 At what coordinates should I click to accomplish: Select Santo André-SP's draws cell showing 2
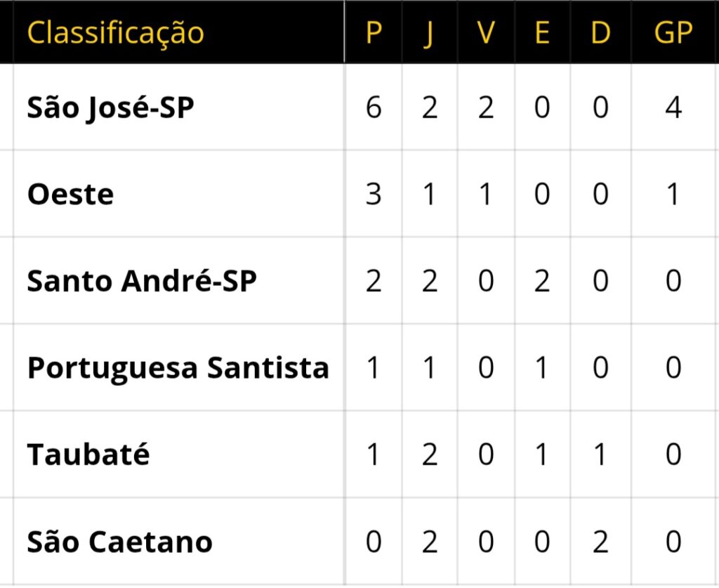(x=541, y=281)
